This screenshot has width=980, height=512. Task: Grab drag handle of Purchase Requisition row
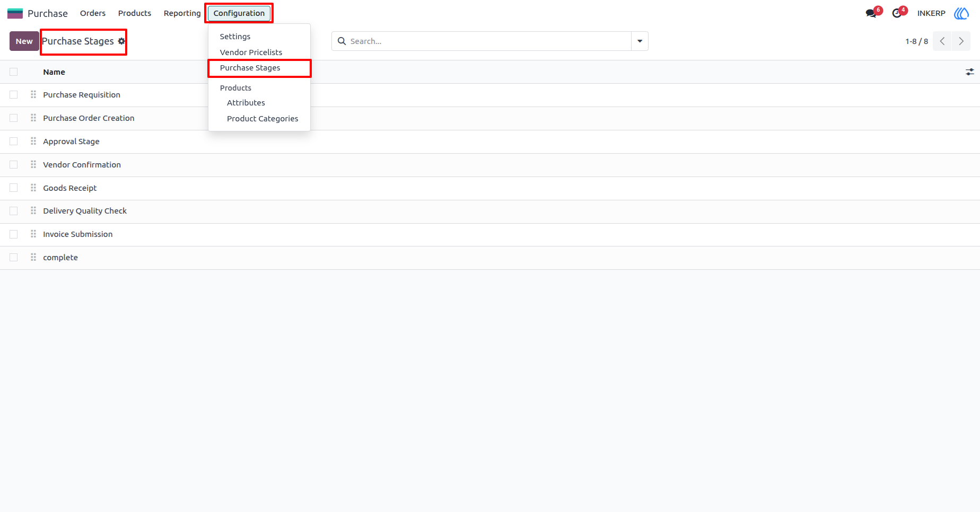(33, 95)
